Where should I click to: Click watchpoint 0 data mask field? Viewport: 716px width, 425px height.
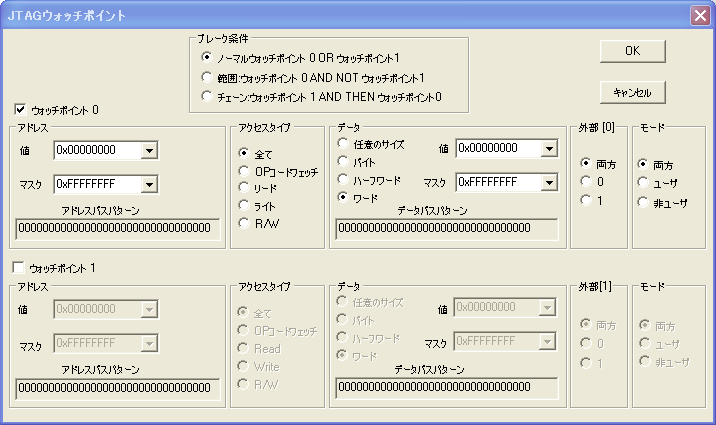click(499, 183)
